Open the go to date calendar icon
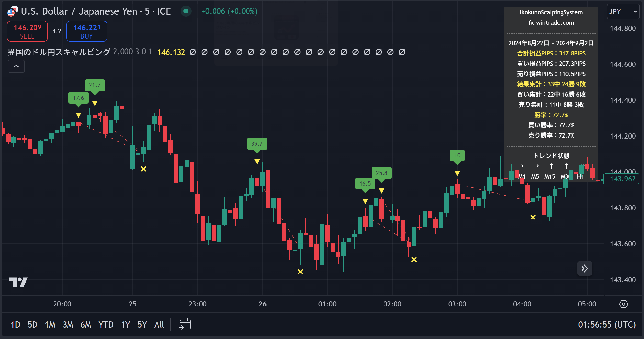Viewport: 644px width, 339px height. [185, 324]
